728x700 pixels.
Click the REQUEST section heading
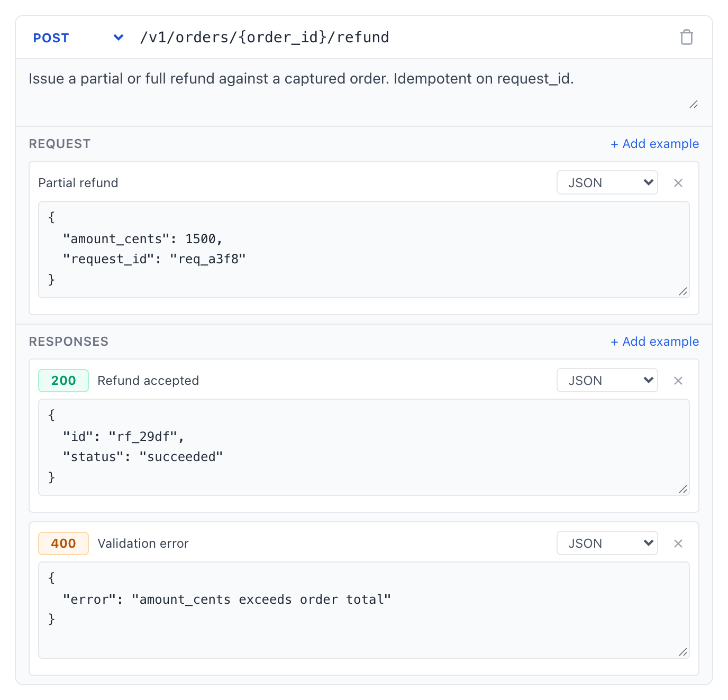coord(60,144)
